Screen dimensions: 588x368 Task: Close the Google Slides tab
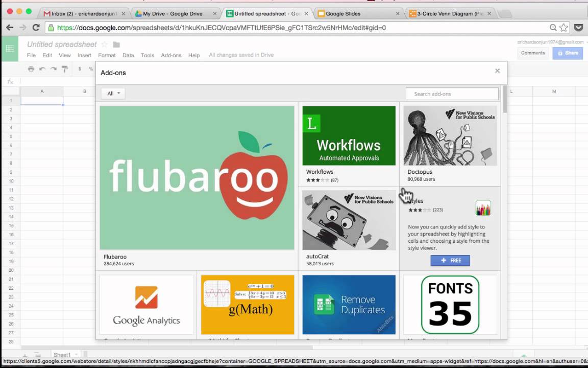tap(398, 13)
